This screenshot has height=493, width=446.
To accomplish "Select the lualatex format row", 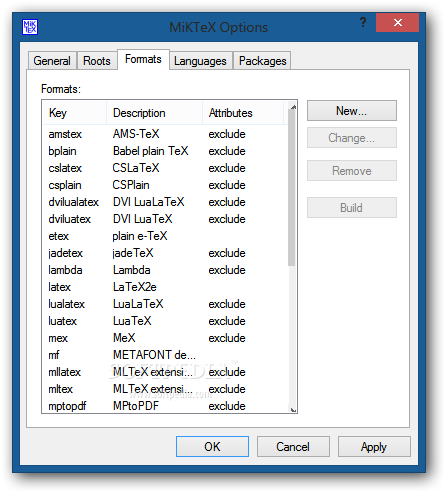I will pos(165,304).
